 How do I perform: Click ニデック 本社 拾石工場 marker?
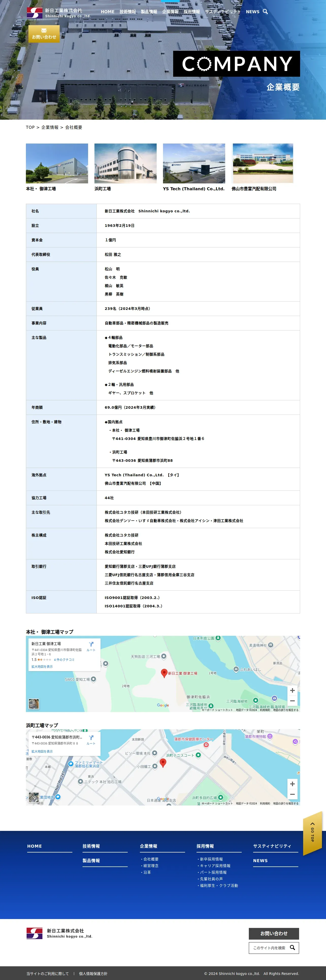[x=80, y=781]
